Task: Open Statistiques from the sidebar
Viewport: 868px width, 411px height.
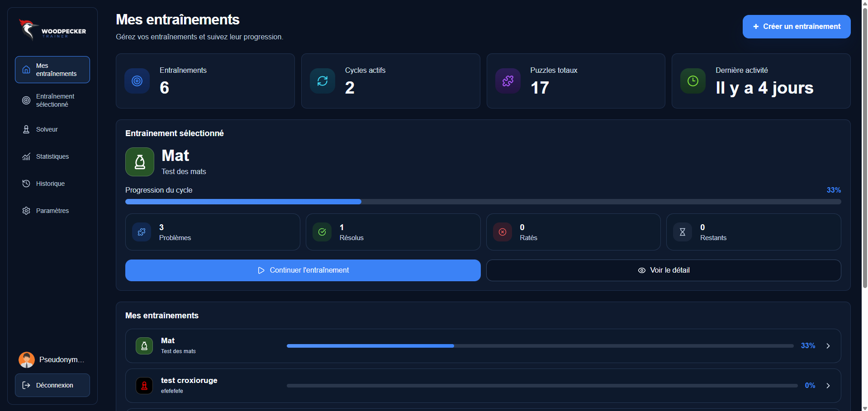Action: (52, 156)
